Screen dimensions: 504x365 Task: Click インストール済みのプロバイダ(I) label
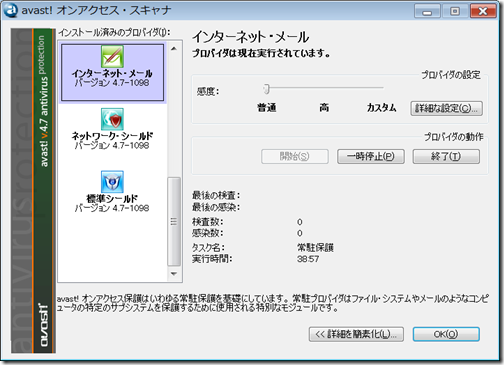114,32
